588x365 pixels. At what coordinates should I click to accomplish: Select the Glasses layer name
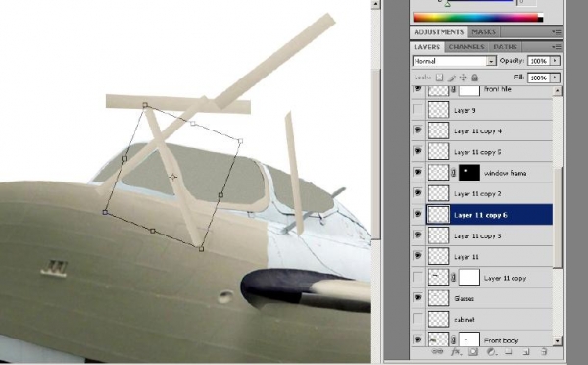click(x=464, y=298)
